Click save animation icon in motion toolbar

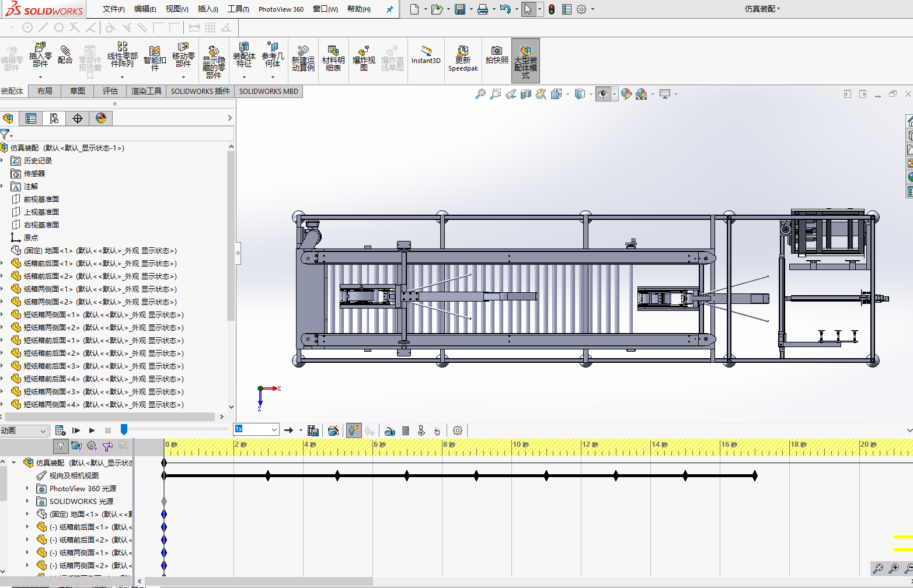313,431
